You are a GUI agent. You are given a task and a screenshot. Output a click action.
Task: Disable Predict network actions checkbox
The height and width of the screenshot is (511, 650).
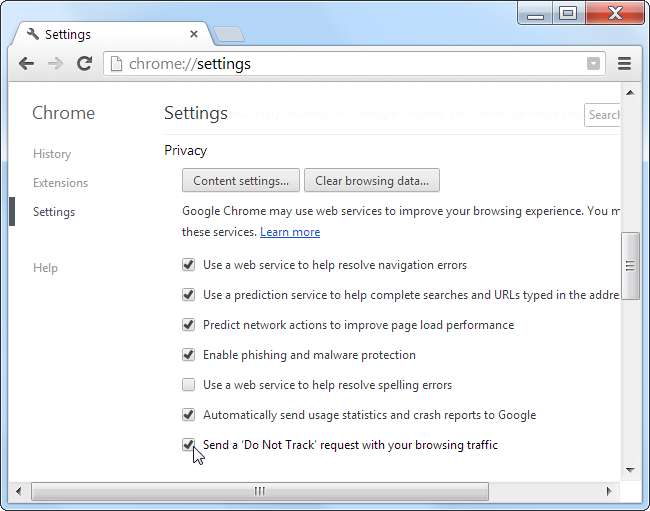point(189,325)
